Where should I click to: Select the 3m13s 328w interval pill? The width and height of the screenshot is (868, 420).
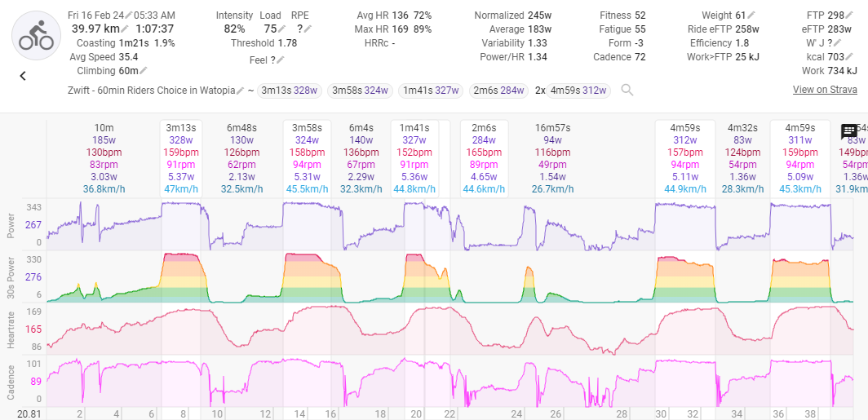click(x=290, y=91)
